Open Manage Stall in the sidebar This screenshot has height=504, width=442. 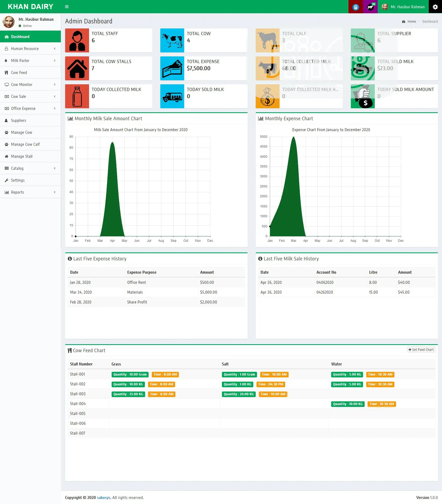point(30,156)
